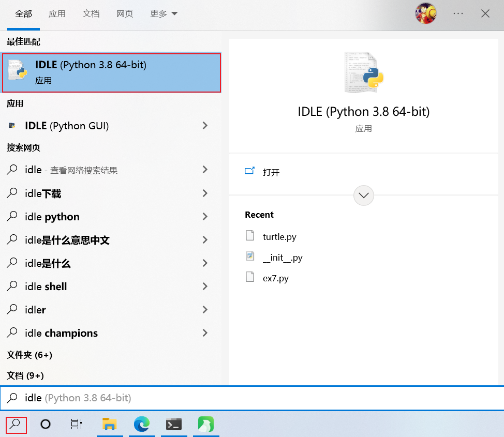Switch to the 应用 tab
Image resolution: width=504 pixels, height=437 pixels.
(57, 14)
